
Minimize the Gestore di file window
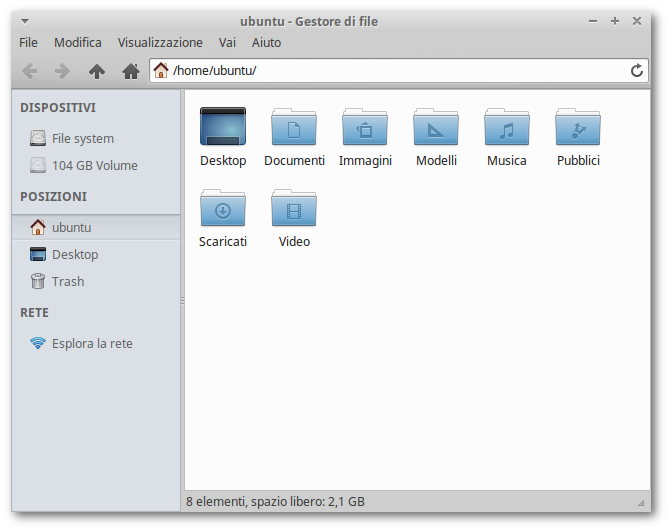tap(593, 21)
